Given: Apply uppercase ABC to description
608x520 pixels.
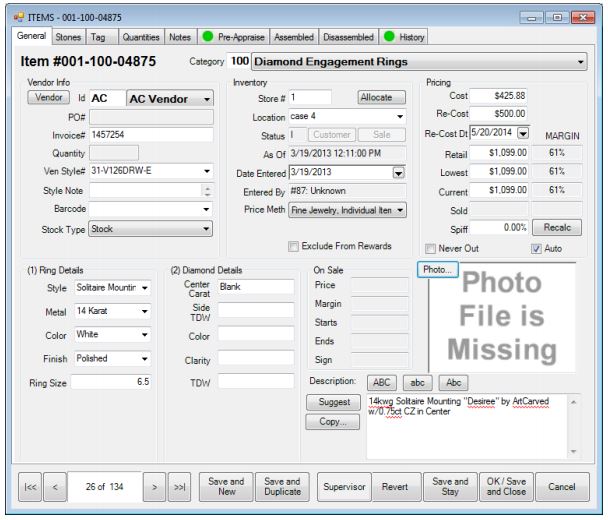Looking at the screenshot, I should pos(383,382).
